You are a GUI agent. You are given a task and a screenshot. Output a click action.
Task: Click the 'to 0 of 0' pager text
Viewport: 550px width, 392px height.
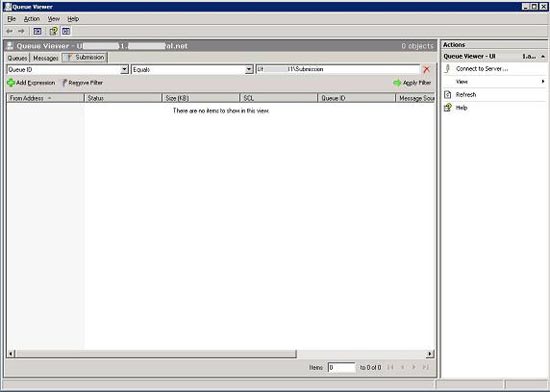click(370, 367)
